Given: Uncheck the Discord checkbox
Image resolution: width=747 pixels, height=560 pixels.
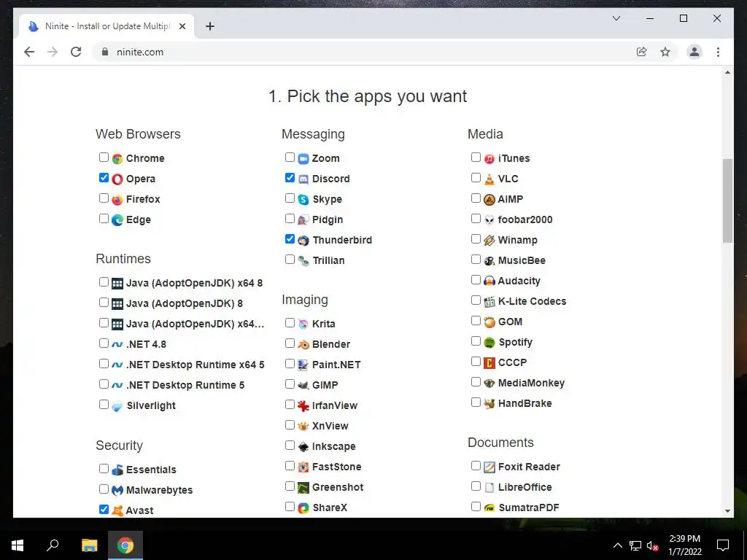Looking at the screenshot, I should 290,178.
